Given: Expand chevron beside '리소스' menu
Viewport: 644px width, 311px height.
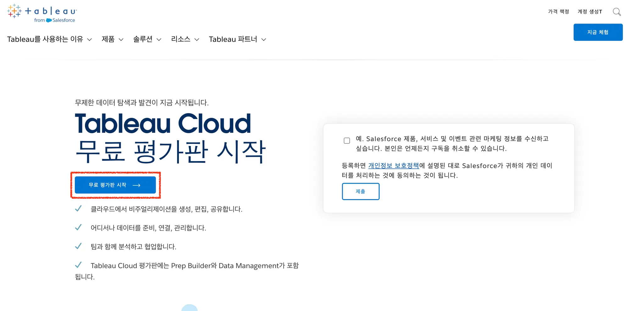Looking at the screenshot, I should tap(197, 40).
